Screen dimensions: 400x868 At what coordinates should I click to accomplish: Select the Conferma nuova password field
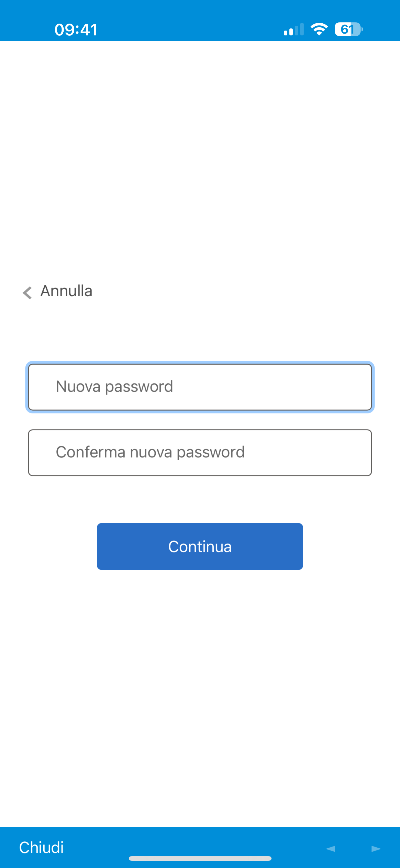pyautogui.click(x=200, y=452)
